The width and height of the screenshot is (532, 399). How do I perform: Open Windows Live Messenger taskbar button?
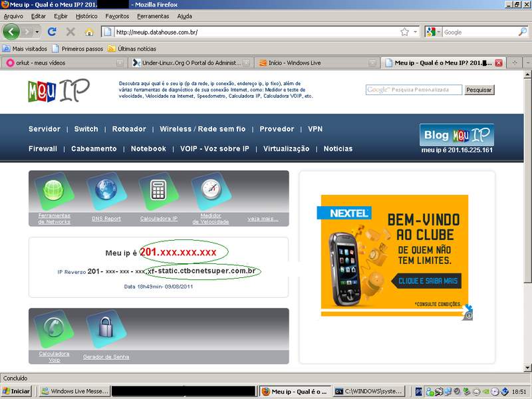74,391
